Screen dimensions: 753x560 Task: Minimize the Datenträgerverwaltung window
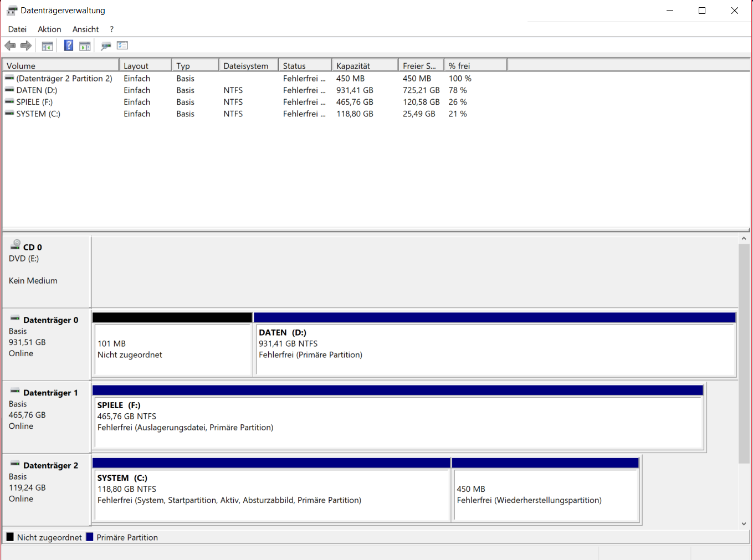click(670, 11)
